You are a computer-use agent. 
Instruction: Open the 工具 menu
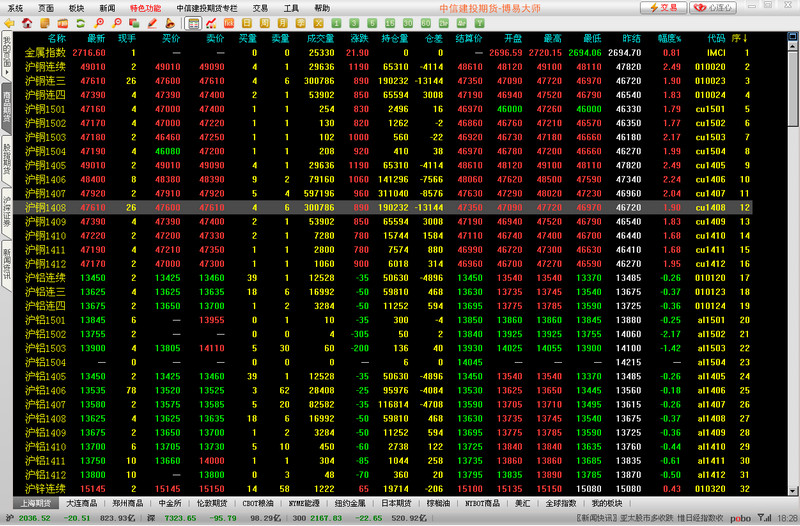(x=291, y=7)
